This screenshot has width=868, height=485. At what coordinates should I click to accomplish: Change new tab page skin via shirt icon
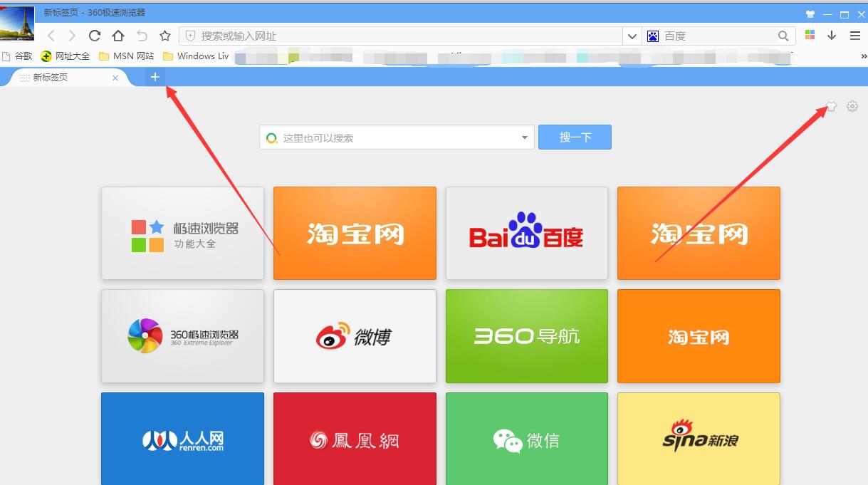831,107
